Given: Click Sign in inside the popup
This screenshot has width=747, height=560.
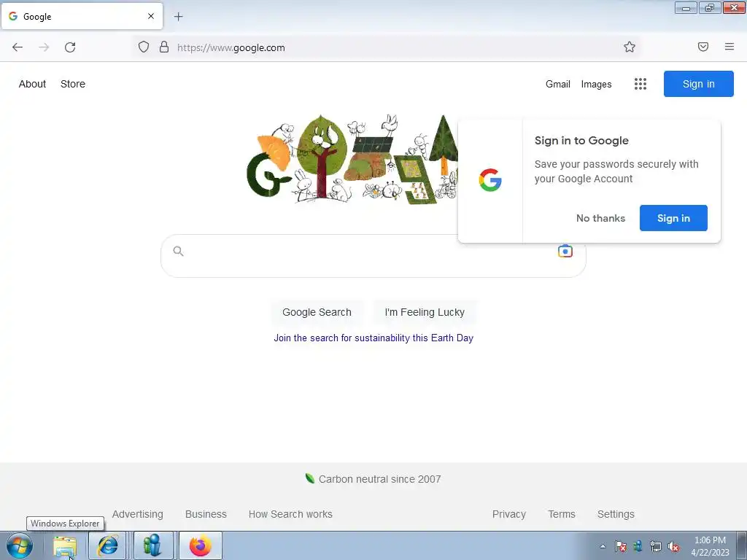Looking at the screenshot, I should [673, 218].
